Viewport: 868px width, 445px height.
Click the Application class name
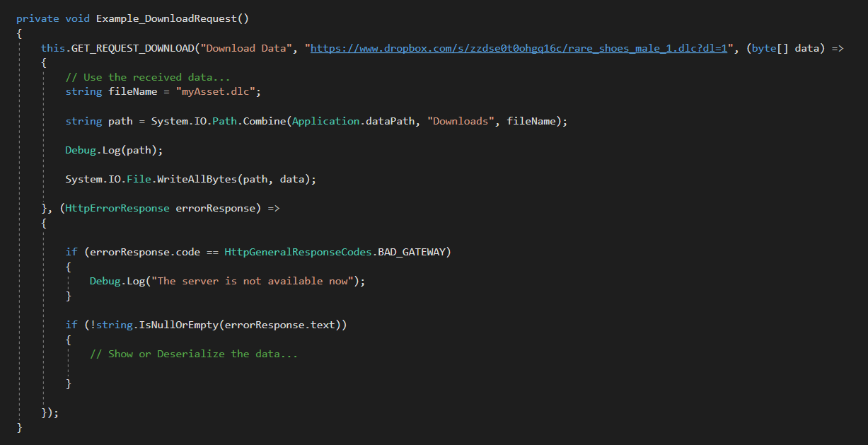326,121
